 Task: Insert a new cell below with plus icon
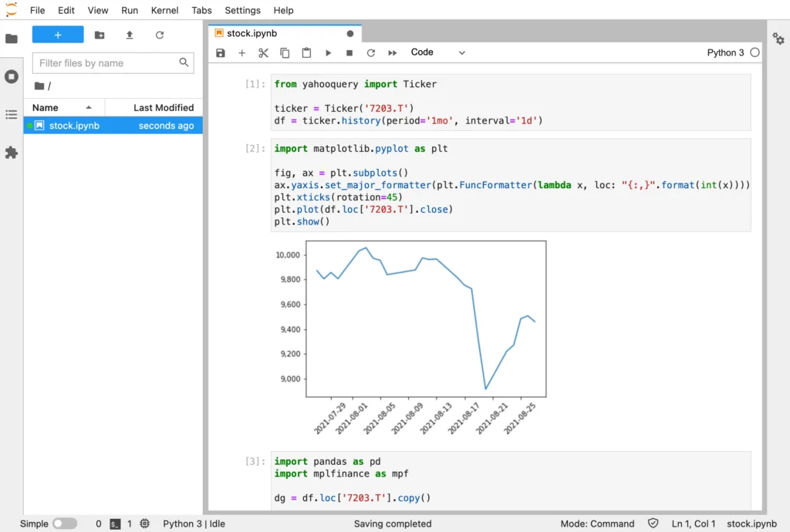point(241,52)
